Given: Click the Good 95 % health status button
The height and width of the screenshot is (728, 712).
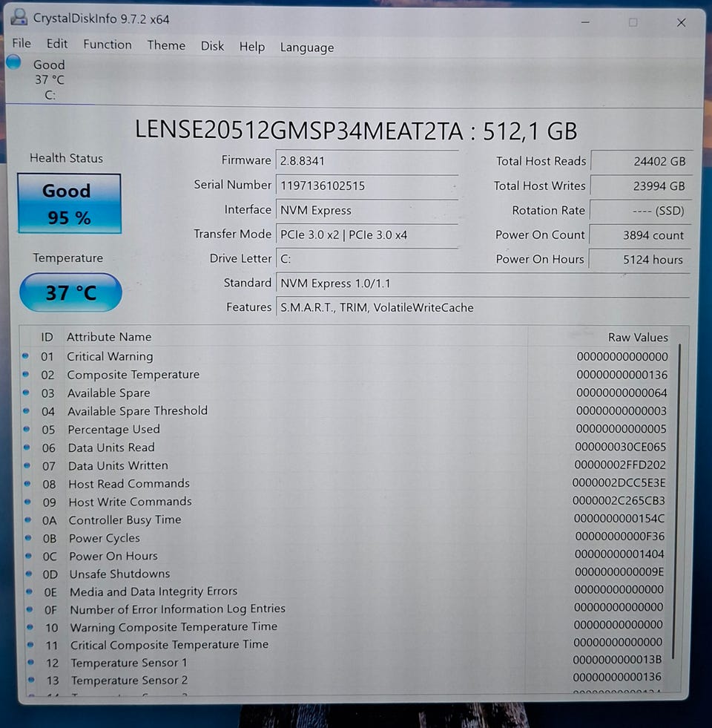Looking at the screenshot, I should pyautogui.click(x=69, y=203).
